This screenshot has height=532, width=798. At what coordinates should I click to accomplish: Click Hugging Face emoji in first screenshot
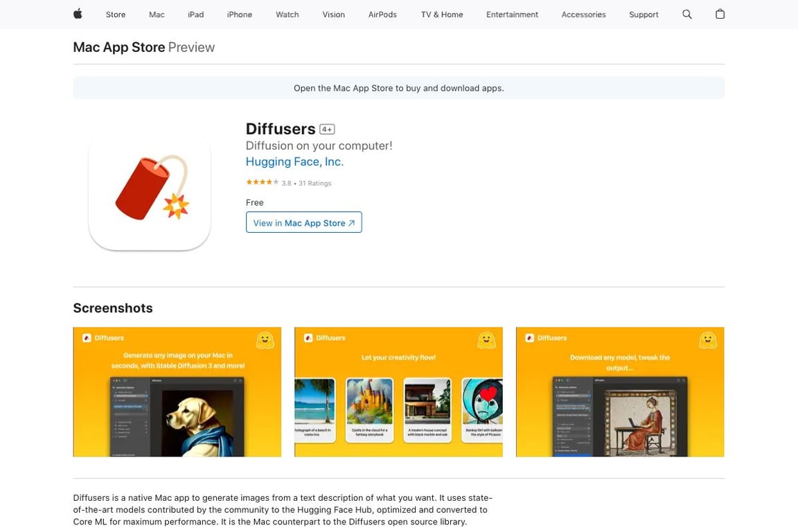(x=265, y=340)
